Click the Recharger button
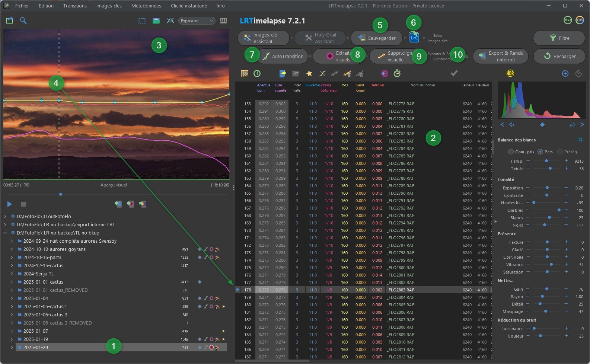Screen dimensions: 590x364 point(559,56)
